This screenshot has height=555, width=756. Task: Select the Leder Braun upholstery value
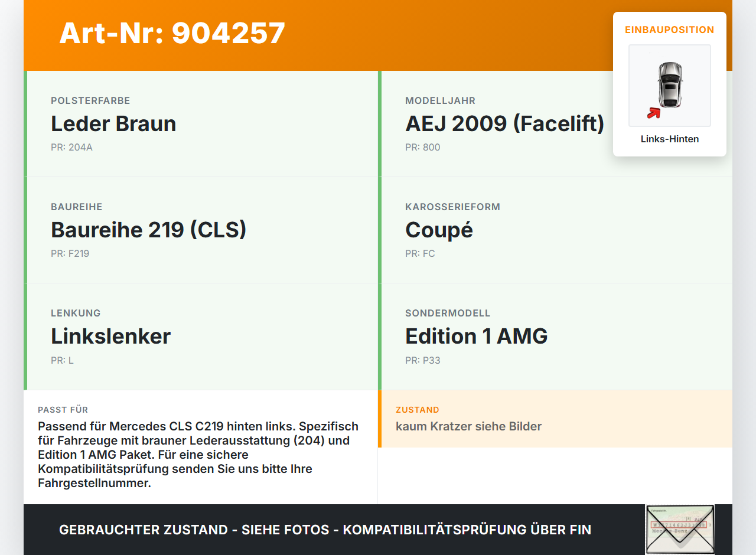pos(113,124)
